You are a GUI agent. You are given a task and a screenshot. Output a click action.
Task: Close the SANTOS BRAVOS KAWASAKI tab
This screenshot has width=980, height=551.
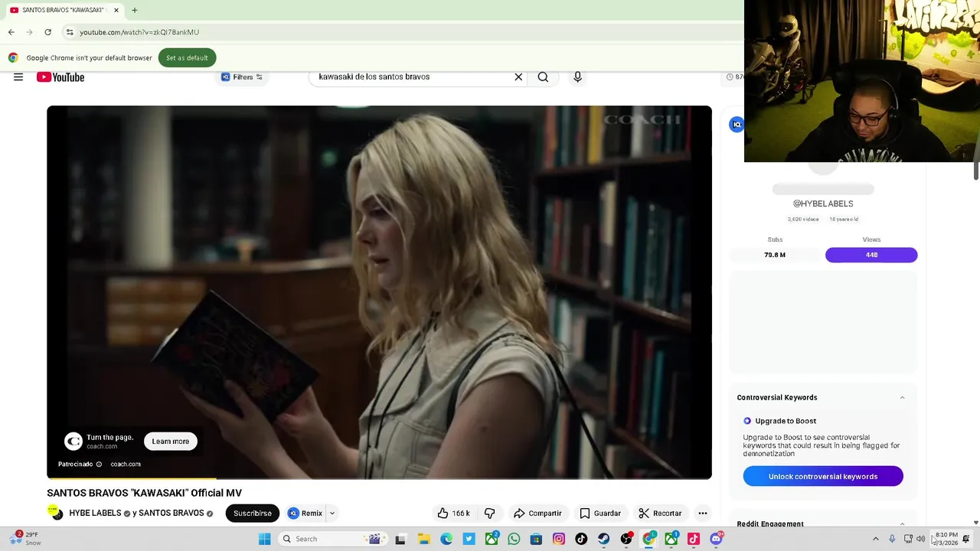116,10
